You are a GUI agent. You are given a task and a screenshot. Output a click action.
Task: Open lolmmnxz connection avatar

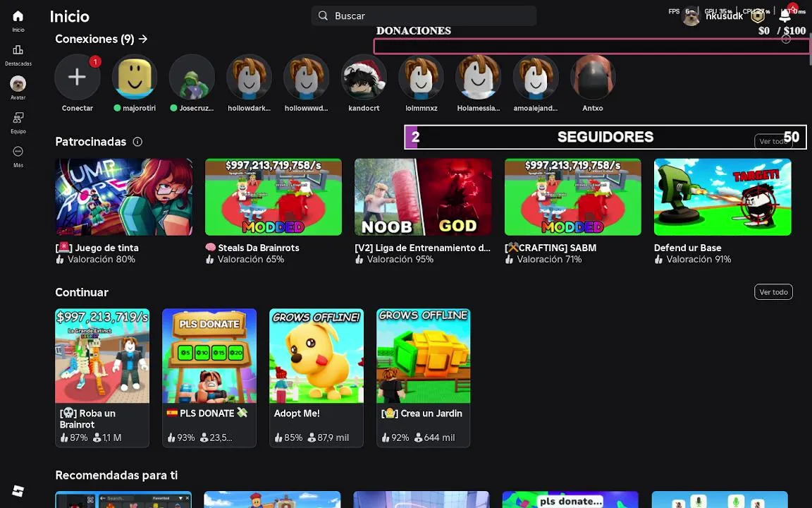[421, 77]
